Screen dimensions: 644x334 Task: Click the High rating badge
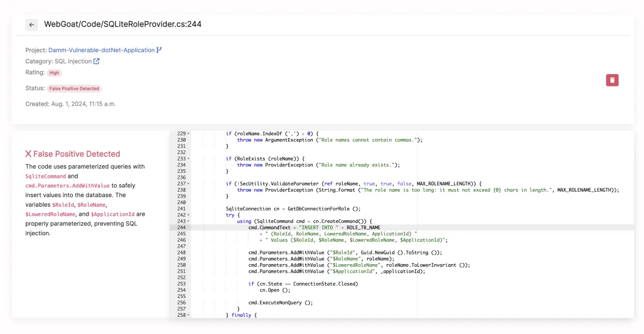54,72
